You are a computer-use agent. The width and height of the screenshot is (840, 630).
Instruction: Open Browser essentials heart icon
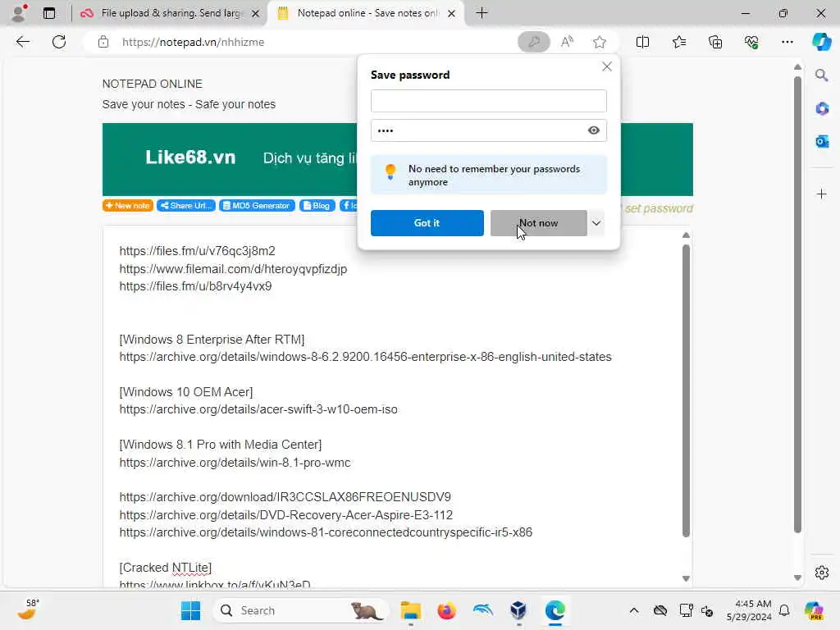point(751,42)
